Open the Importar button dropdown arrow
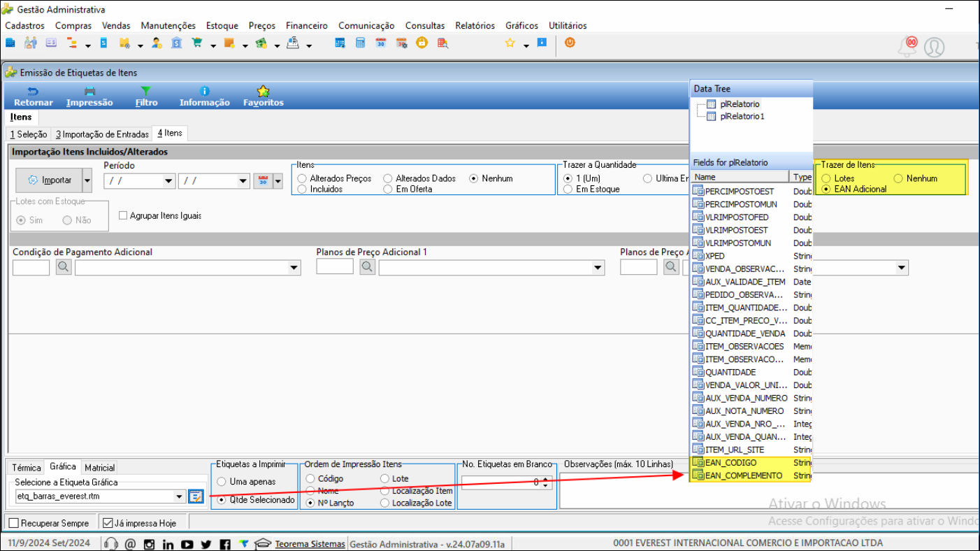Viewport: 980px width, 551px height. click(87, 180)
